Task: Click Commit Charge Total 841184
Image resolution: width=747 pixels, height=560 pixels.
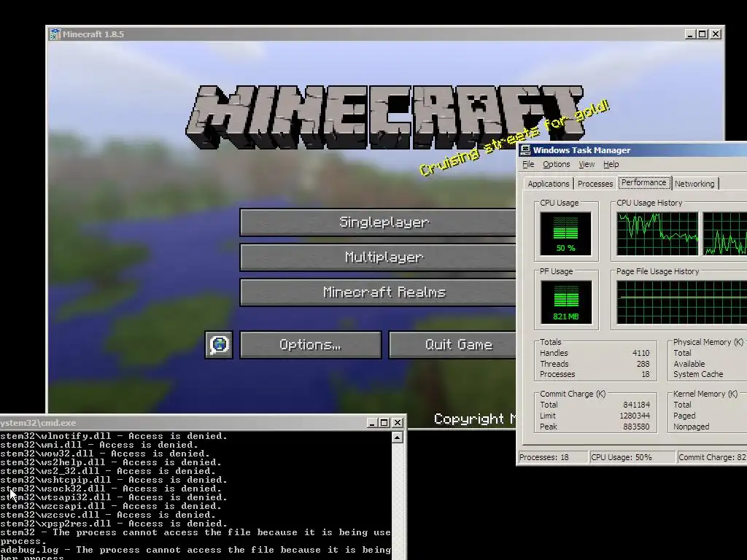Action: (x=636, y=405)
